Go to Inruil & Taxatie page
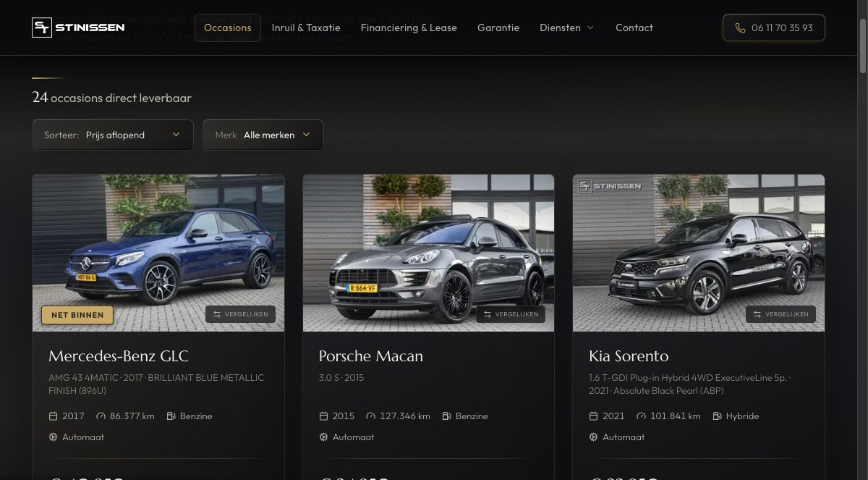This screenshot has height=480, width=868. coord(306,28)
